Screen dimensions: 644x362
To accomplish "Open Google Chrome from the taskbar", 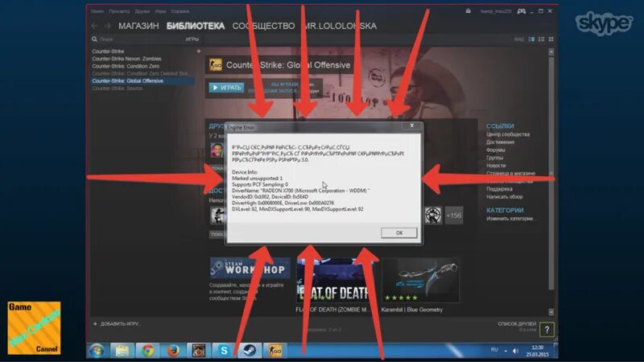I will click(x=147, y=352).
